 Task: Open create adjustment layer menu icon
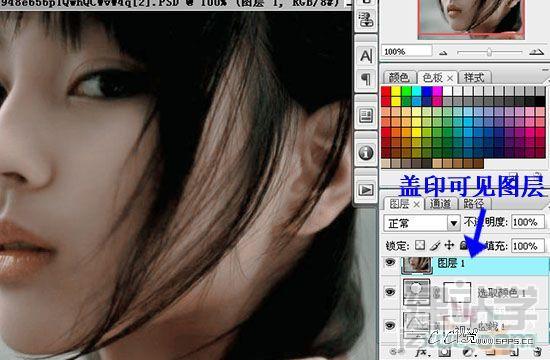point(467,352)
